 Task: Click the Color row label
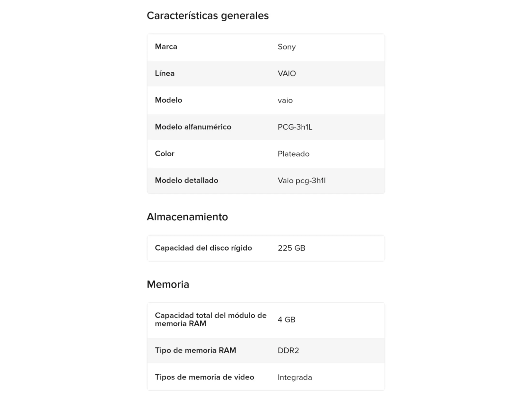tap(165, 154)
